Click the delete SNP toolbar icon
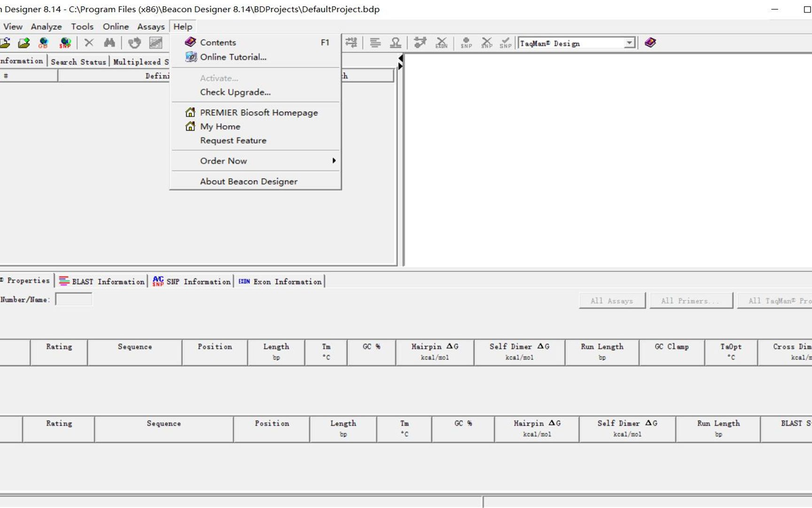This screenshot has height=508, width=812. pyautogui.click(x=486, y=43)
